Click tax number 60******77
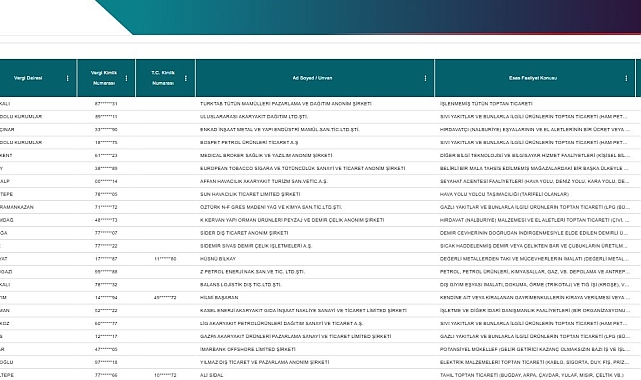Viewport: 641px width, 380px height. point(106,324)
